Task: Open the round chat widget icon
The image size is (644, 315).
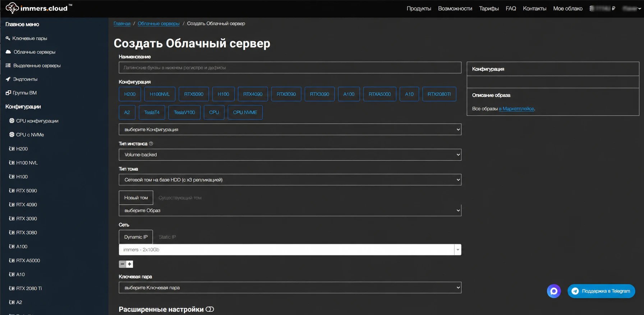Action: pyautogui.click(x=554, y=291)
